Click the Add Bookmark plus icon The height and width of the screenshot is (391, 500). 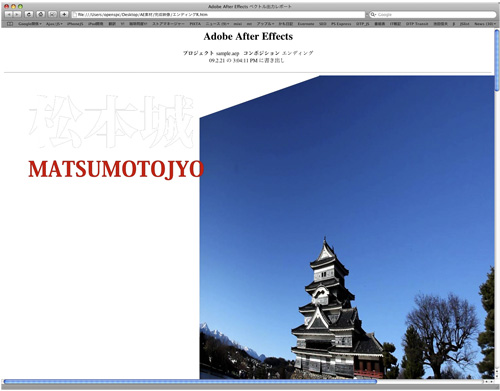pyautogui.click(x=64, y=14)
